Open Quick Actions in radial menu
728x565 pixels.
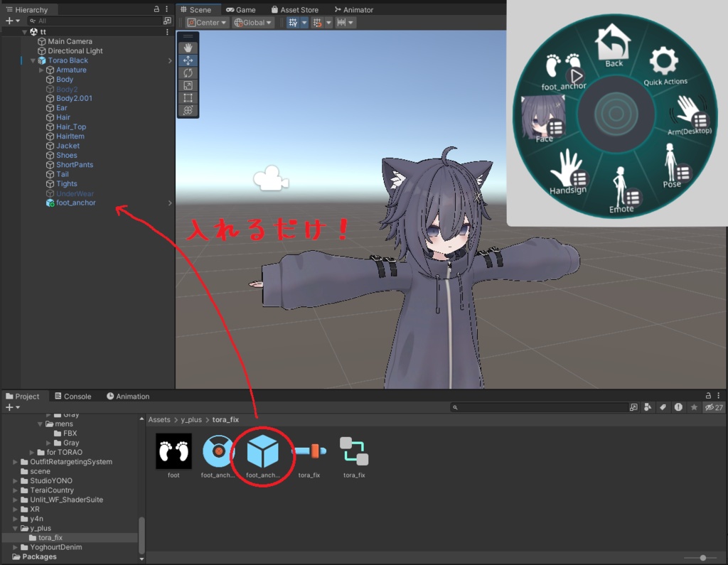point(665,66)
